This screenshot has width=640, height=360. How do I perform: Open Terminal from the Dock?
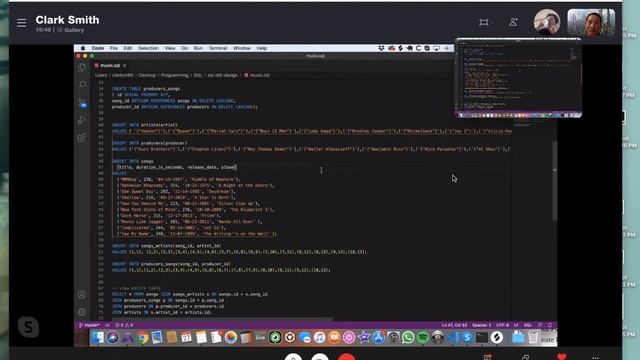coord(482,338)
